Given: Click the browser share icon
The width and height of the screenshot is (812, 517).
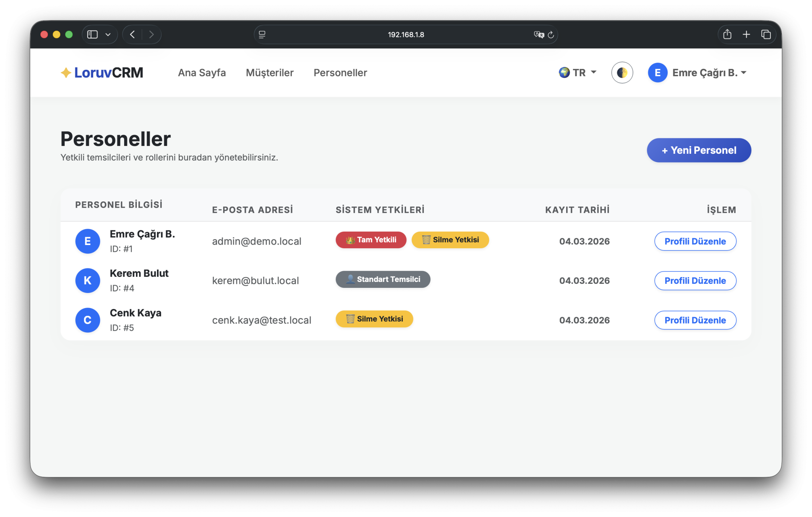Looking at the screenshot, I should 727,34.
